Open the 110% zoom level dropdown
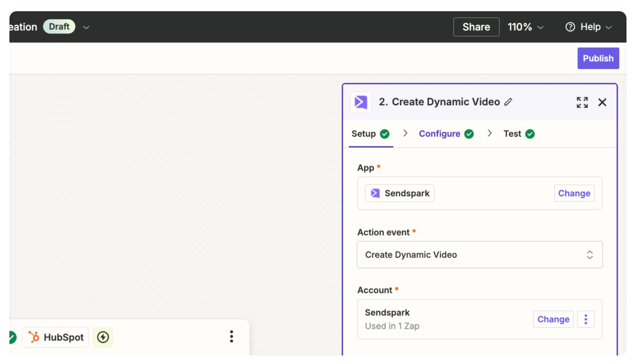 point(526,27)
